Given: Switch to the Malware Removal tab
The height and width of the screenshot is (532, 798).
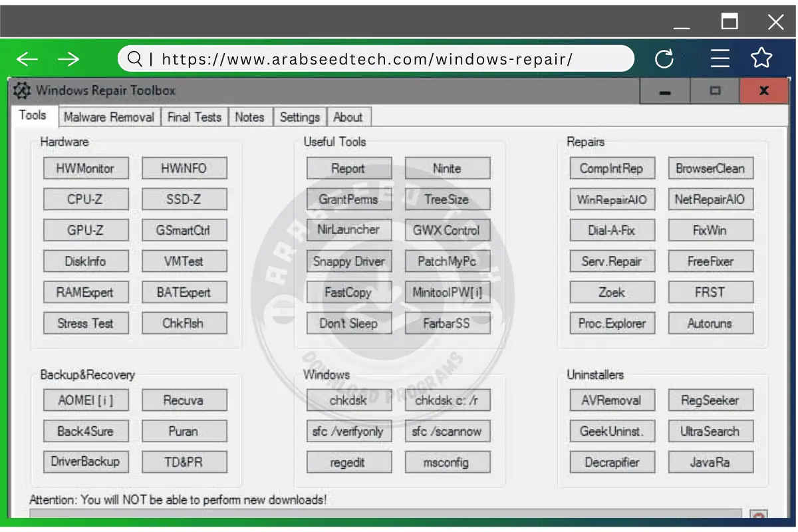Looking at the screenshot, I should 109,117.
